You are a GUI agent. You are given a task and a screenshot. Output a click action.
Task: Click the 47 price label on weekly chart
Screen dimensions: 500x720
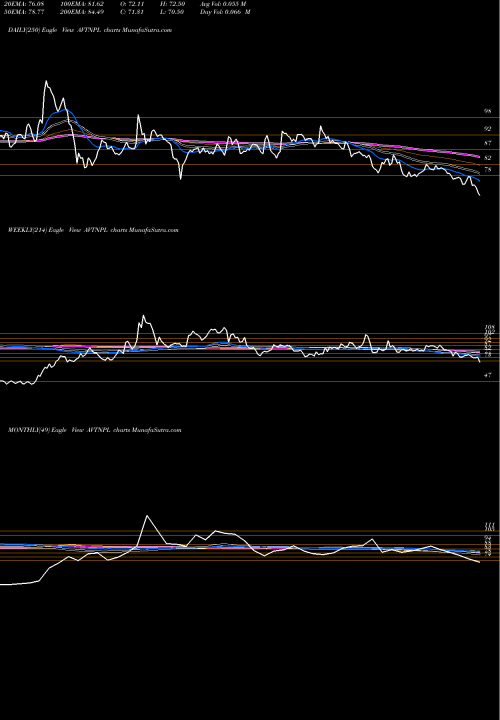488,376
